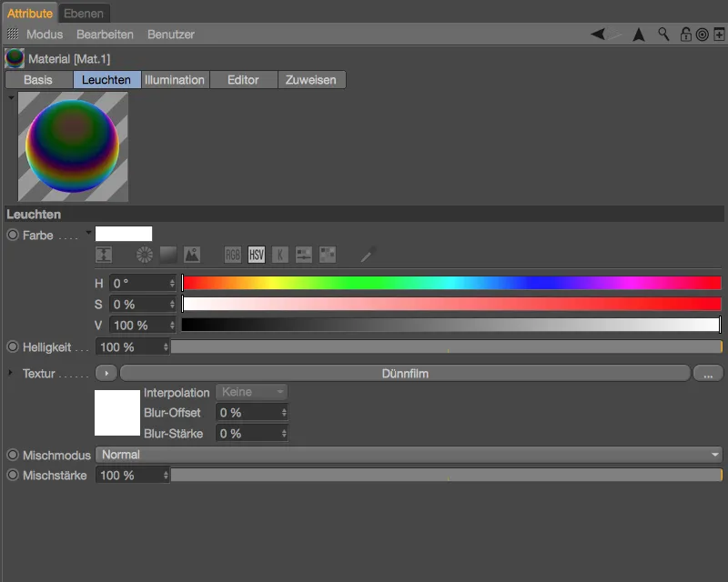The image size is (728, 582).
Task: Open the Textur arrow popup button
Action: pos(106,373)
